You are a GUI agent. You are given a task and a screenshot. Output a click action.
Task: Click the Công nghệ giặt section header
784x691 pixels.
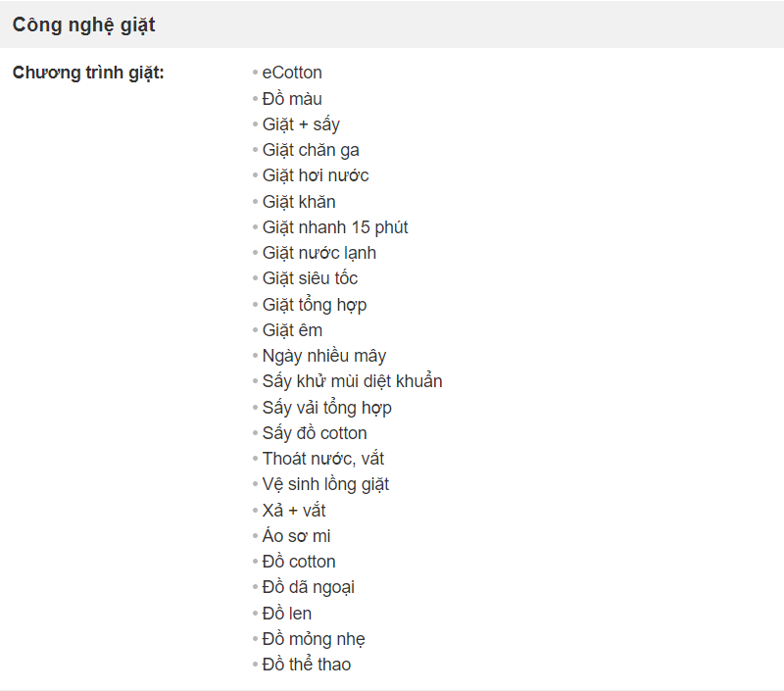[83, 25]
